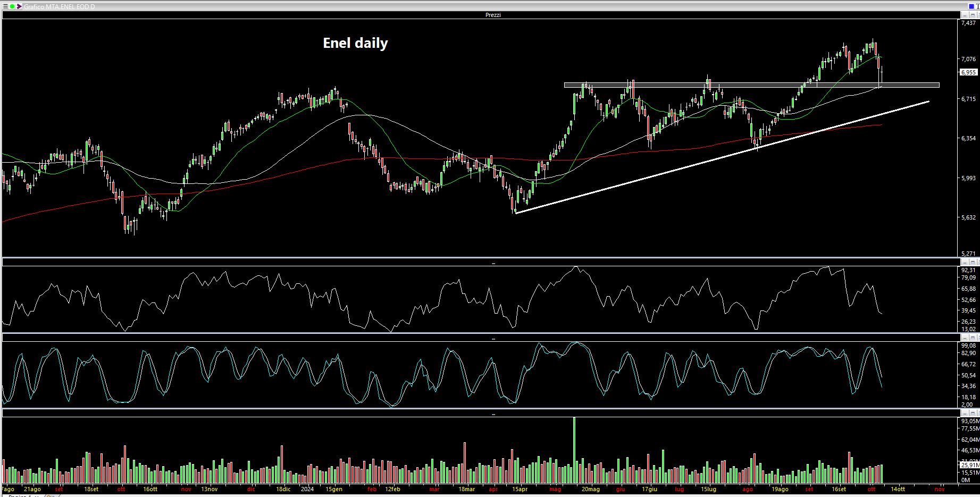The image size is (980, 497).
Task: Click the '15apr' date on time axis
Action: pos(520,489)
